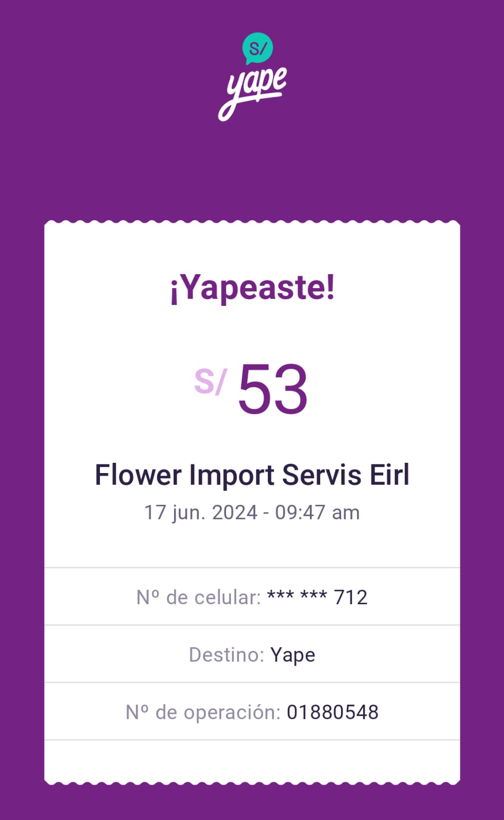Click the scalloped top edge of receipt
Viewport: 504px width, 820px height.
(252, 224)
